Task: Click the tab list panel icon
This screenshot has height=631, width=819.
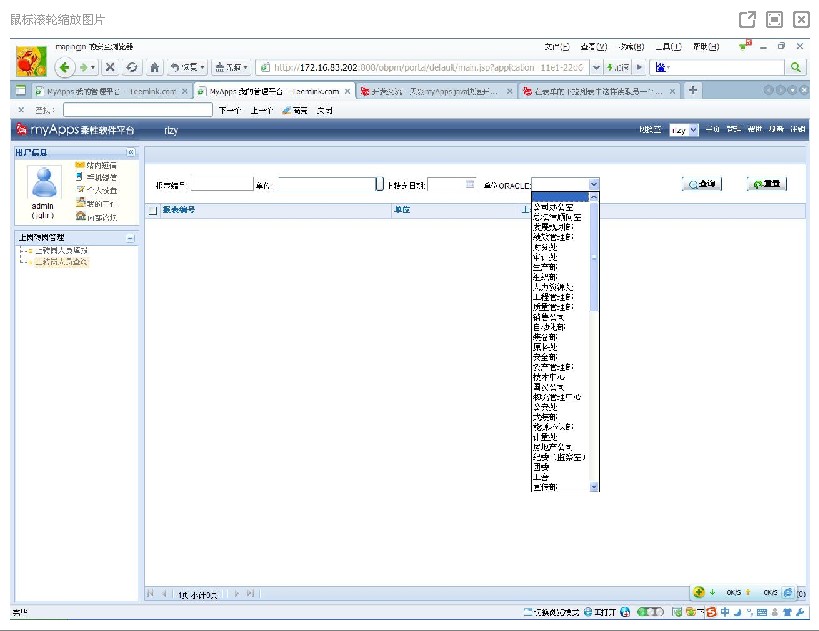Action: pyautogui.click(x=20, y=90)
